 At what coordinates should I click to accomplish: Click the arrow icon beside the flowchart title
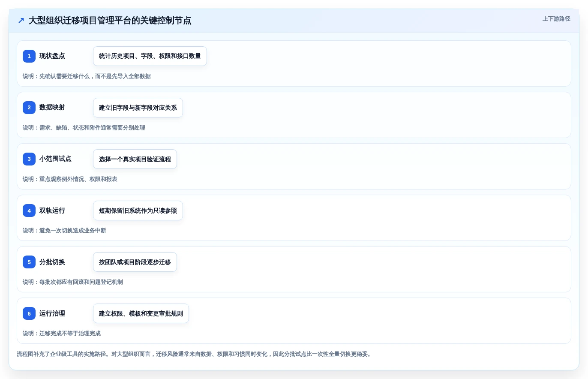point(21,21)
